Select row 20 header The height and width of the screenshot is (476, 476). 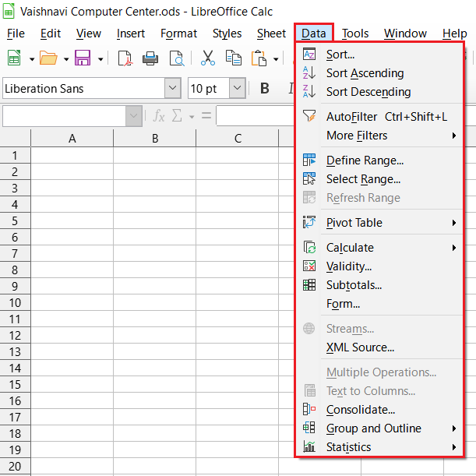click(15, 467)
